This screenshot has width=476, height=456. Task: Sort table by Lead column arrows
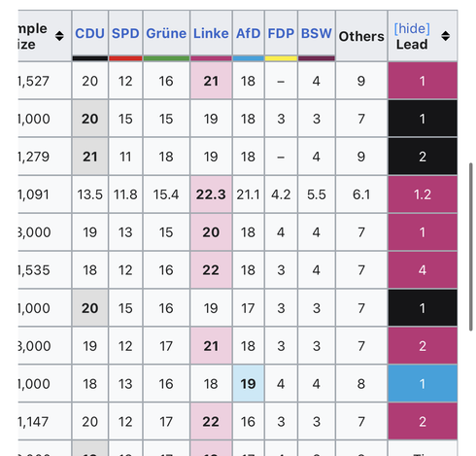coord(446,36)
